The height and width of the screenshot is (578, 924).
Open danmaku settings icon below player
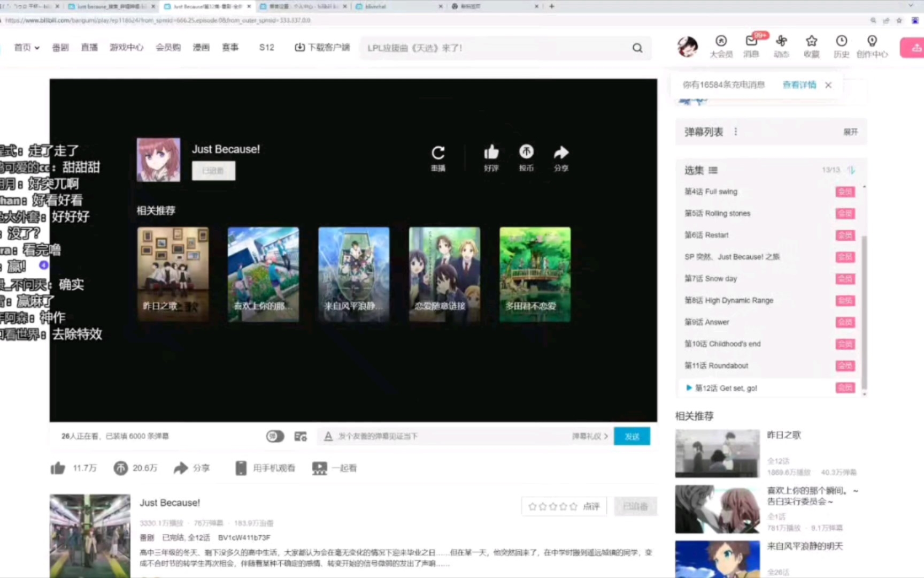301,437
